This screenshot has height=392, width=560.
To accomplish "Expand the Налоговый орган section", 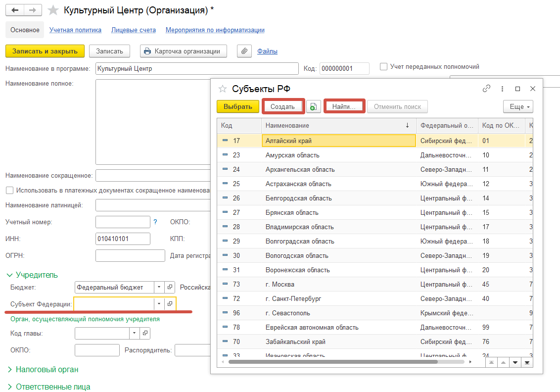I will tap(43, 370).
